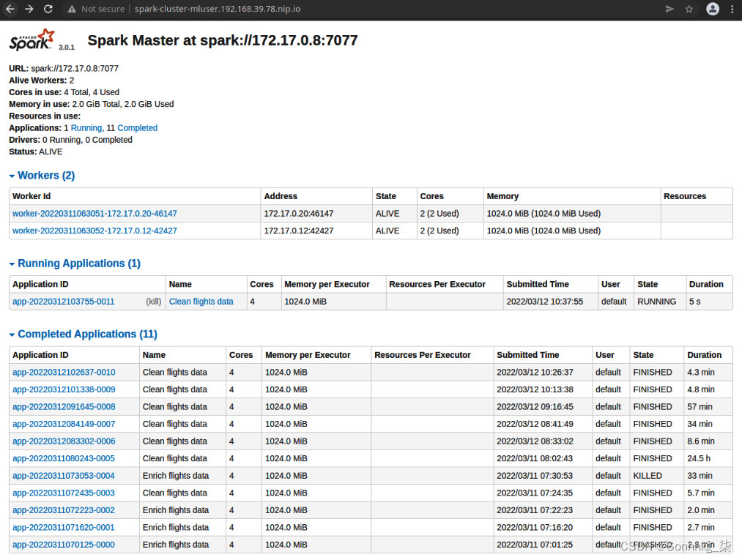
Task: Open running app-20220312103755-0011 link
Action: pyautogui.click(x=64, y=302)
